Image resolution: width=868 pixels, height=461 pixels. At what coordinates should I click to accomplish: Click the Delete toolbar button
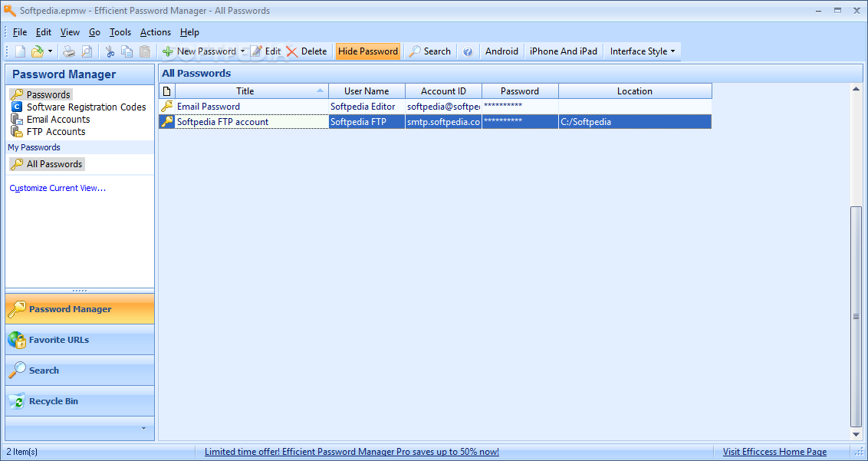click(x=307, y=51)
